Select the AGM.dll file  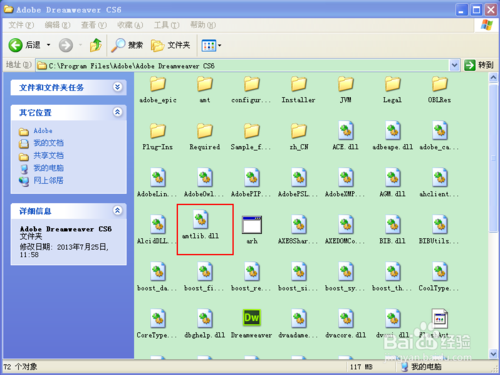click(393, 183)
